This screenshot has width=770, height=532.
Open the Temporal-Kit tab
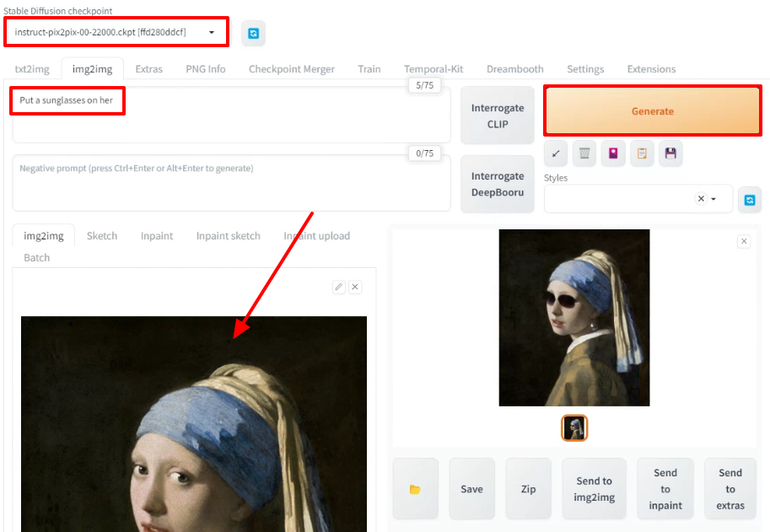[x=433, y=68]
